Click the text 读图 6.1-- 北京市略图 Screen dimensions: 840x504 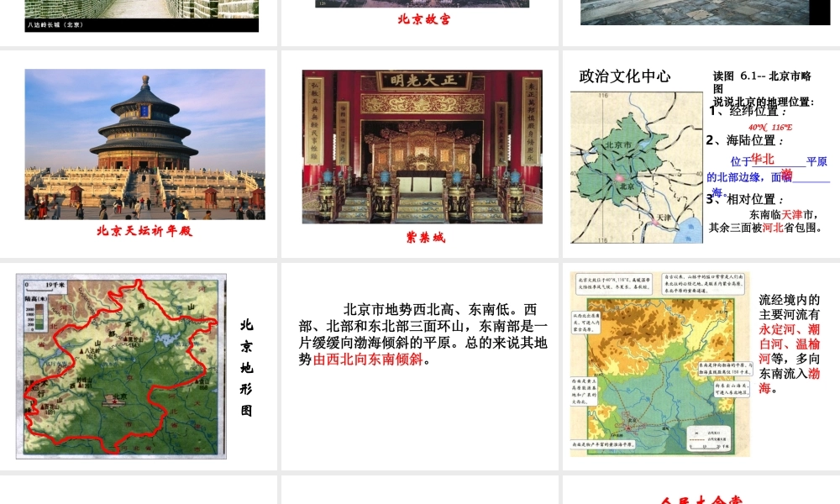pos(762,82)
